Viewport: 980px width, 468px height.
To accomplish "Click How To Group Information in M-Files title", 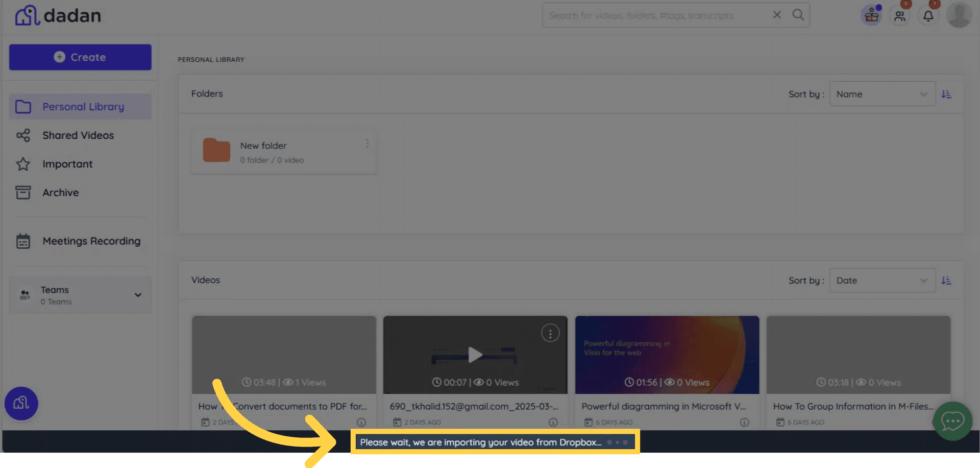I will [x=853, y=407].
